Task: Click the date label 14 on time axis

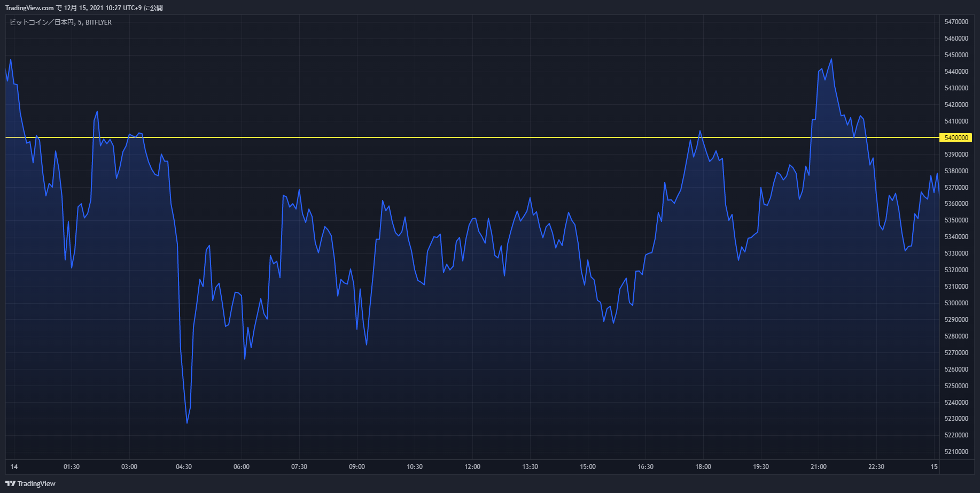Action: tap(14, 467)
